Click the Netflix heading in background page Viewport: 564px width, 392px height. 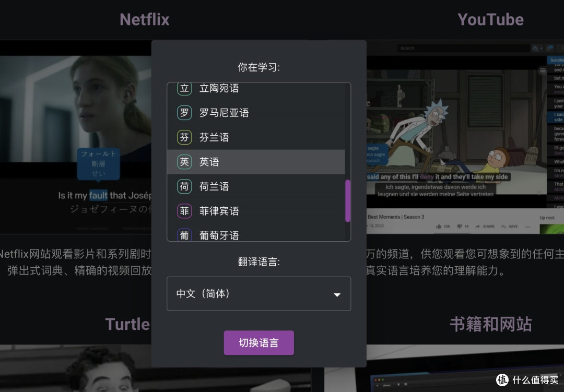145,19
